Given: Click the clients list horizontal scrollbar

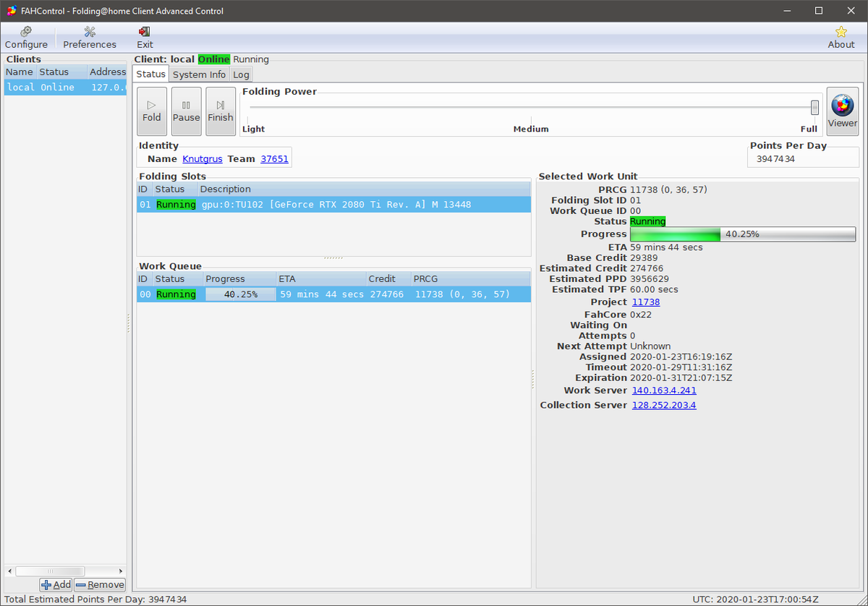Looking at the screenshot, I should tap(49, 571).
